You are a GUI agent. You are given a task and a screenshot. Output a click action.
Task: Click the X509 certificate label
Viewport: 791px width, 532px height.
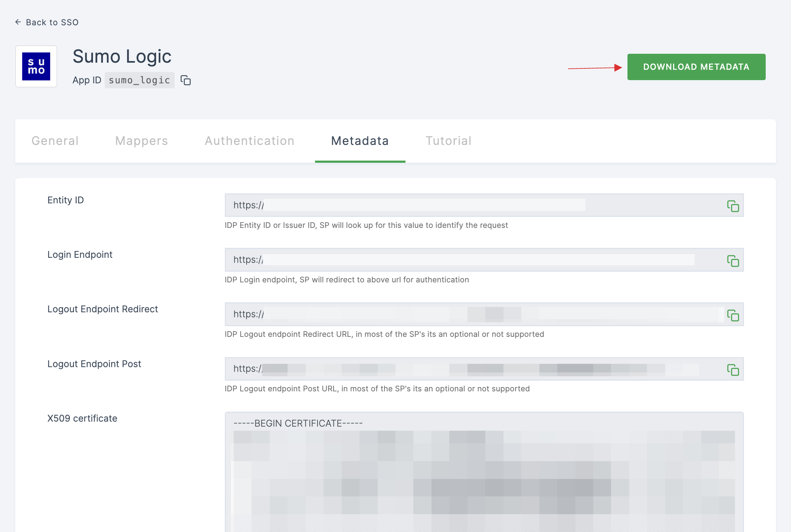[82, 418]
